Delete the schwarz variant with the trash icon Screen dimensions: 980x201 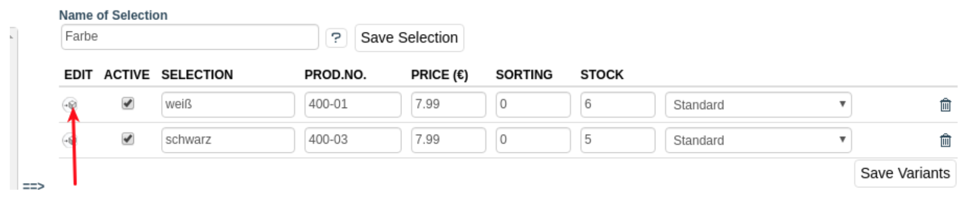[x=945, y=140]
